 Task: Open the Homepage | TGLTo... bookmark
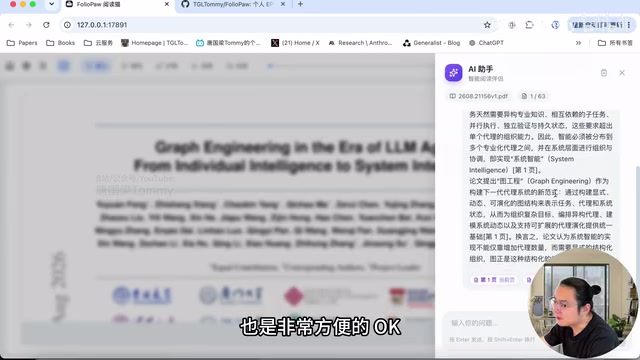(x=155, y=43)
